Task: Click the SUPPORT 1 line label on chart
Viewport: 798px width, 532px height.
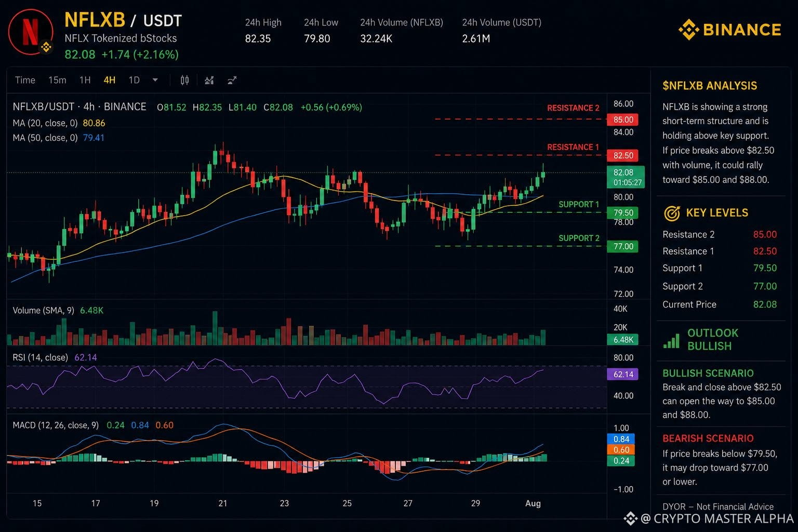Action: (x=579, y=204)
